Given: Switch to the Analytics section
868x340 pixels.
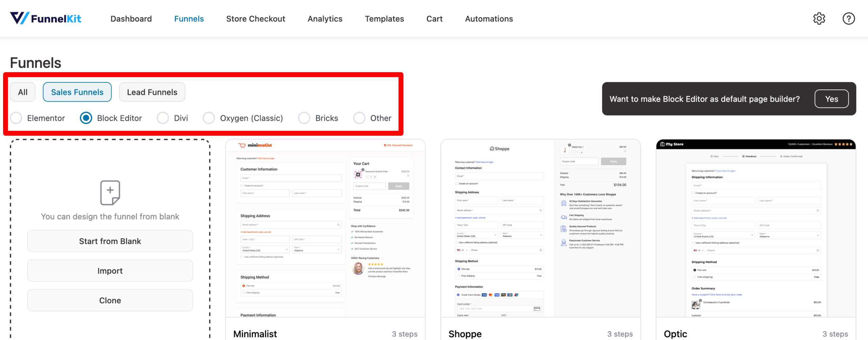Looking at the screenshot, I should point(325,19).
